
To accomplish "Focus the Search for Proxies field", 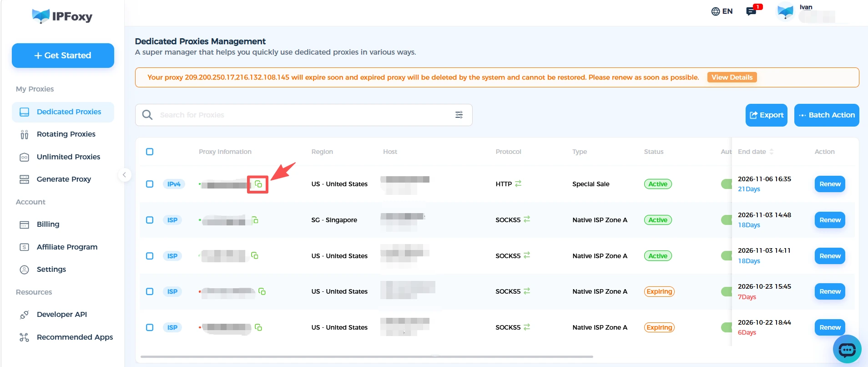I will click(x=304, y=115).
